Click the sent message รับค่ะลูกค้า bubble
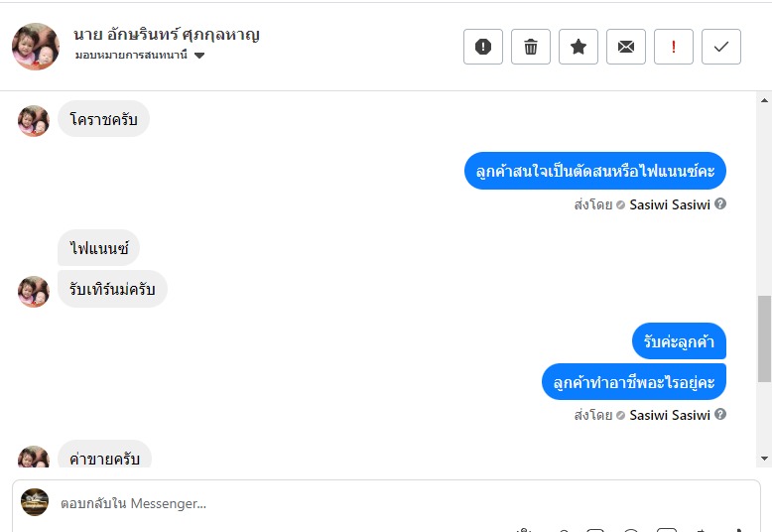 tap(679, 341)
